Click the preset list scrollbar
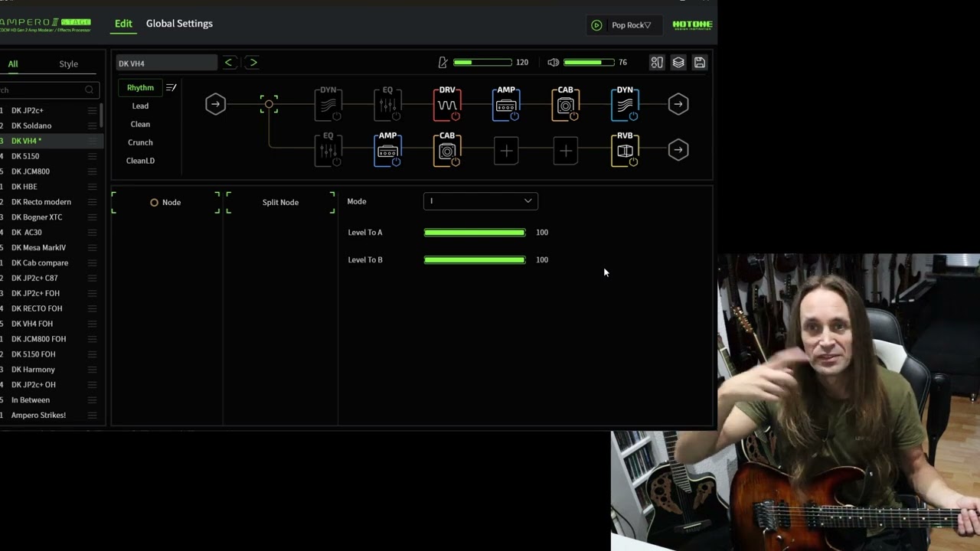The height and width of the screenshot is (551, 980). [x=101, y=115]
